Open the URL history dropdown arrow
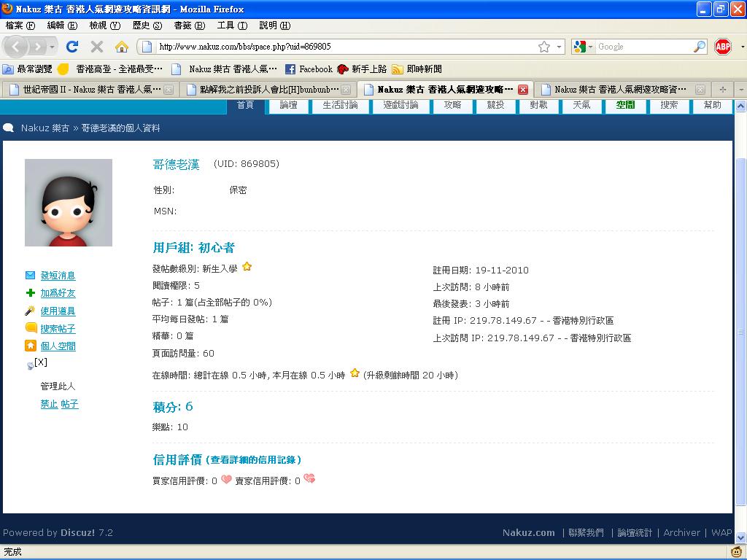The width and height of the screenshot is (747, 560). pos(560,47)
